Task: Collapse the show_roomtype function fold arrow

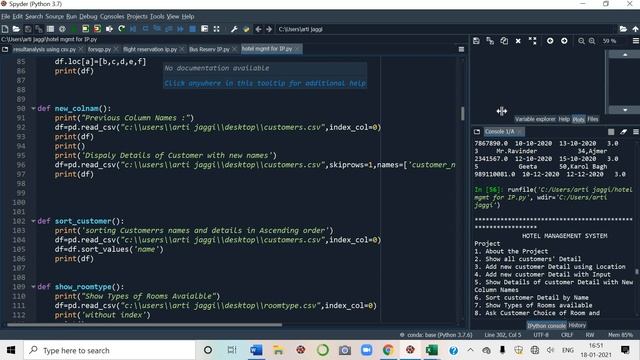Action: 33,287
